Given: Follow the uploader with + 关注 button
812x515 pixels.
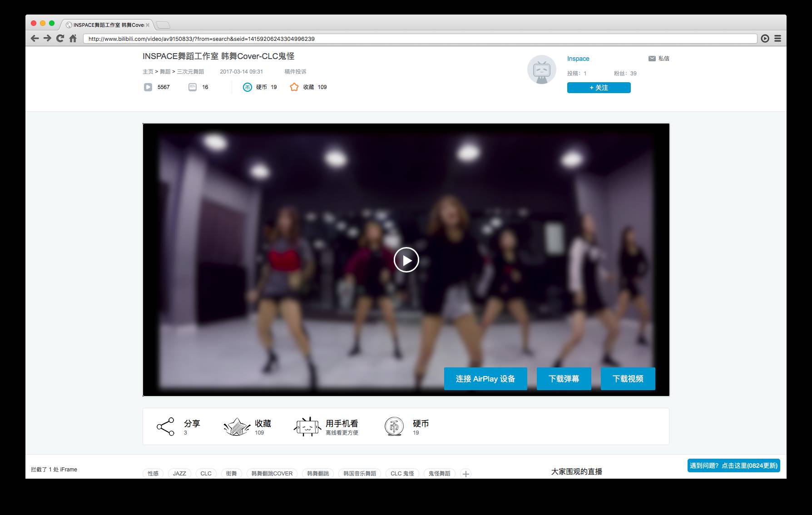Looking at the screenshot, I should [599, 88].
